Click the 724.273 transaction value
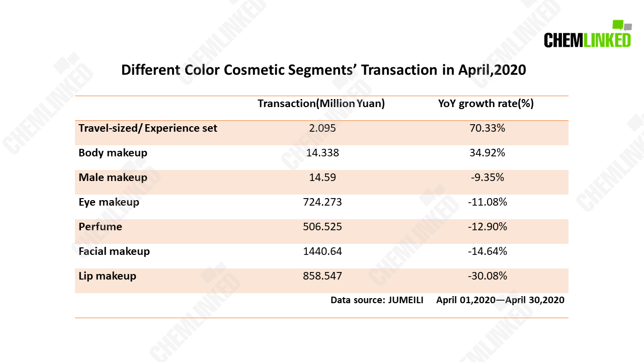The image size is (644, 362). [323, 202]
